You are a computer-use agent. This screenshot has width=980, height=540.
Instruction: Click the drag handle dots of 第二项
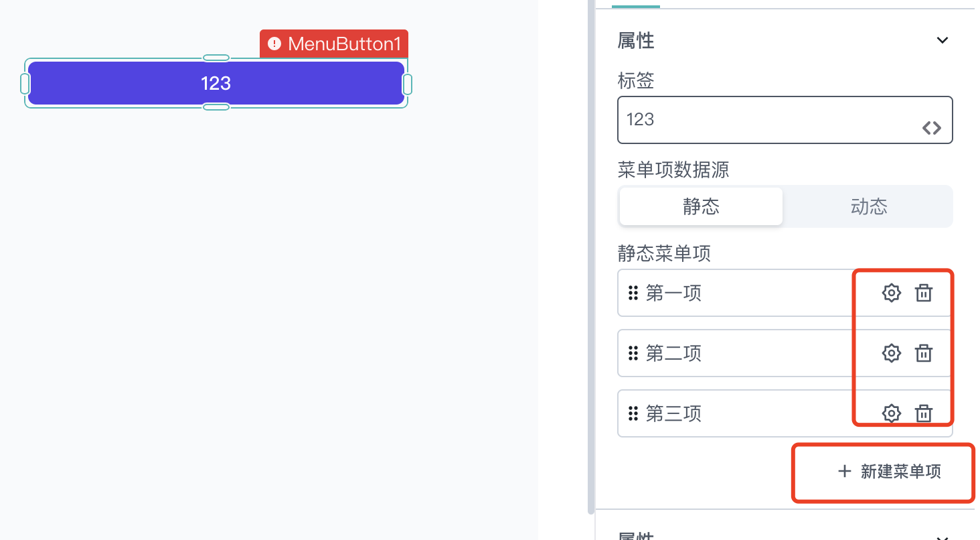pyautogui.click(x=633, y=353)
